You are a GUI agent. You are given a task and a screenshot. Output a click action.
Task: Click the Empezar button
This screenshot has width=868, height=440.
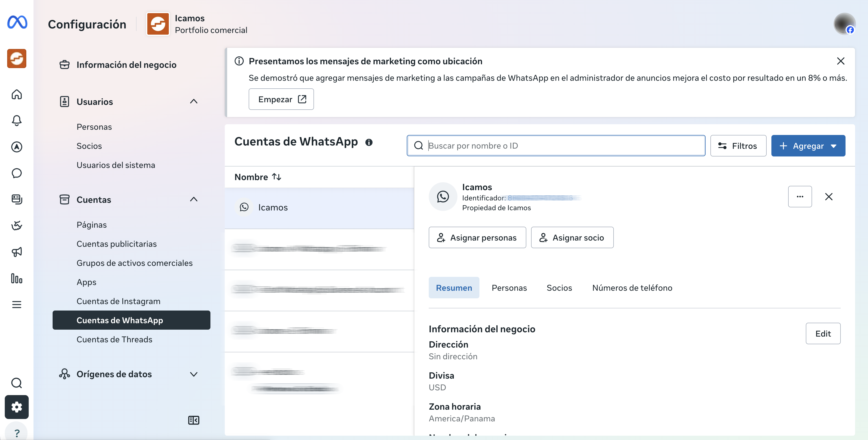(x=281, y=99)
